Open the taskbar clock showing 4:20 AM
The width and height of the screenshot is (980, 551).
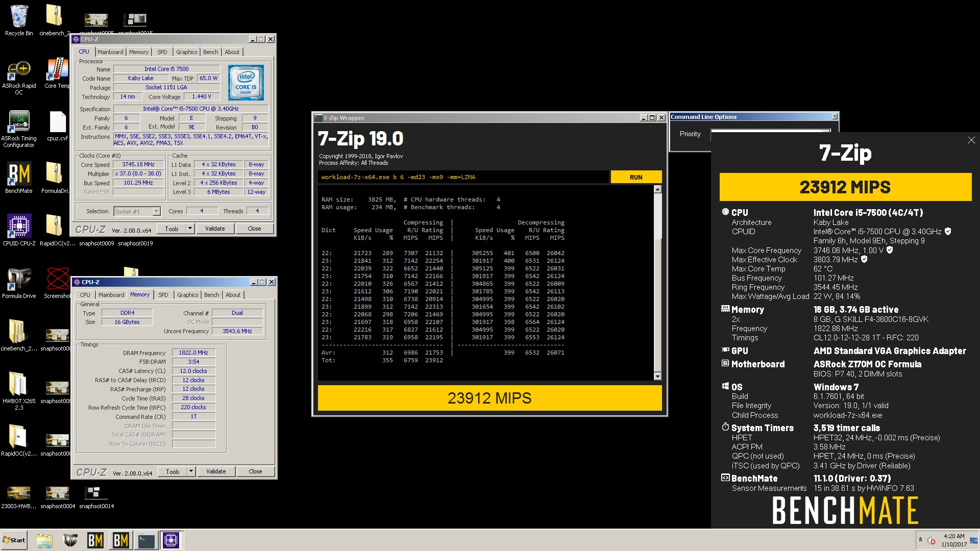pyautogui.click(x=954, y=540)
